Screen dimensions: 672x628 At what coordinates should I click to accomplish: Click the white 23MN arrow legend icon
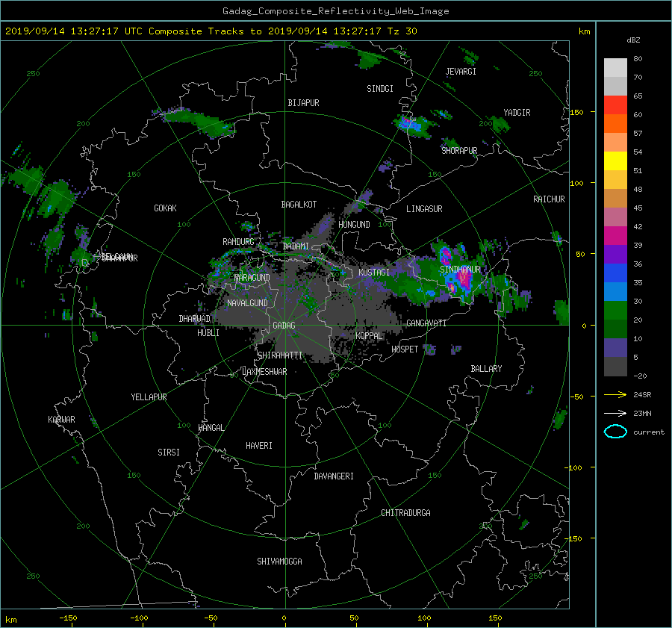[x=615, y=413]
